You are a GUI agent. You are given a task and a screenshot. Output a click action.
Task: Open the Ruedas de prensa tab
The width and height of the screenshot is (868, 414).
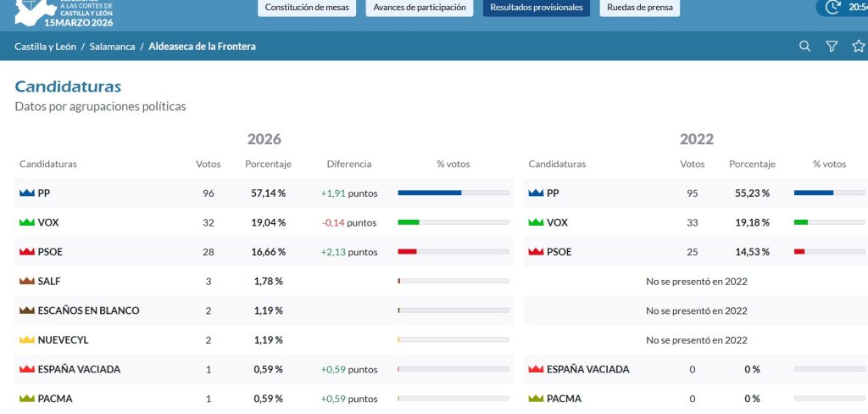tap(640, 8)
